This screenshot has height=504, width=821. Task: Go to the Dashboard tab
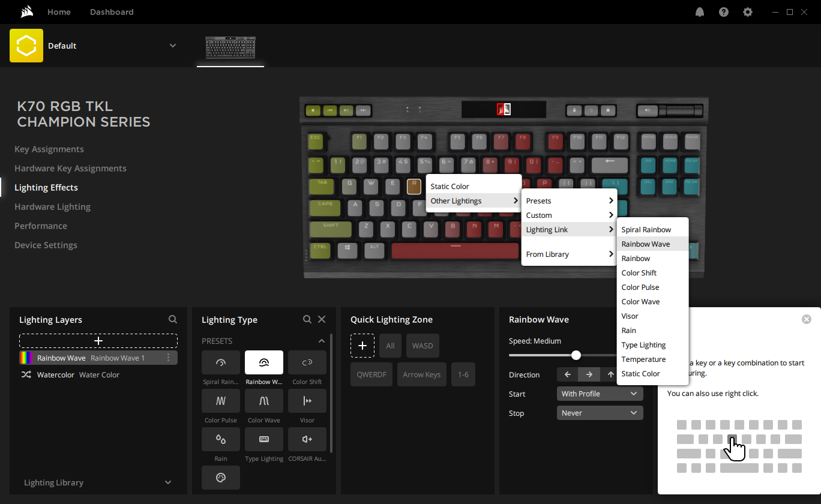click(x=112, y=12)
